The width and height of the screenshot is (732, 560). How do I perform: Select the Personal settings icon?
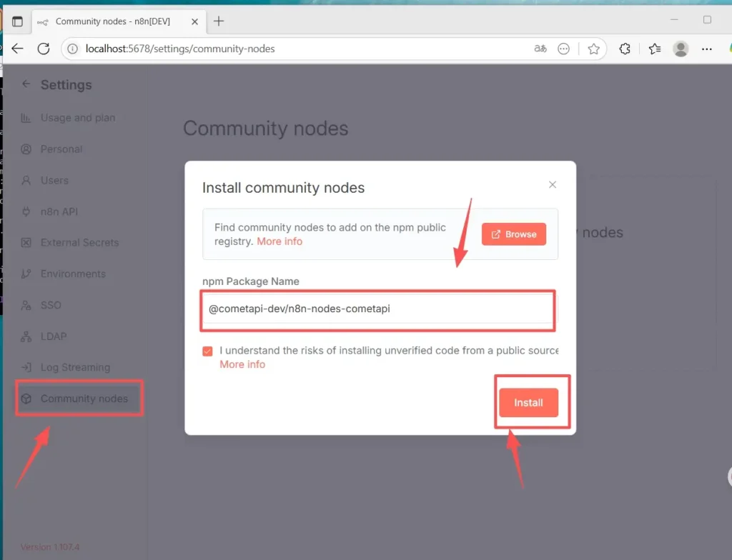pos(26,149)
